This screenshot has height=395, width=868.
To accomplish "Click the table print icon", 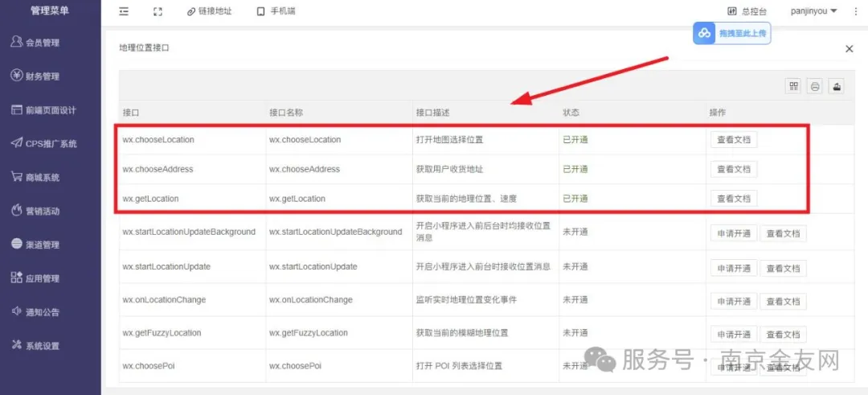I will 815,86.
